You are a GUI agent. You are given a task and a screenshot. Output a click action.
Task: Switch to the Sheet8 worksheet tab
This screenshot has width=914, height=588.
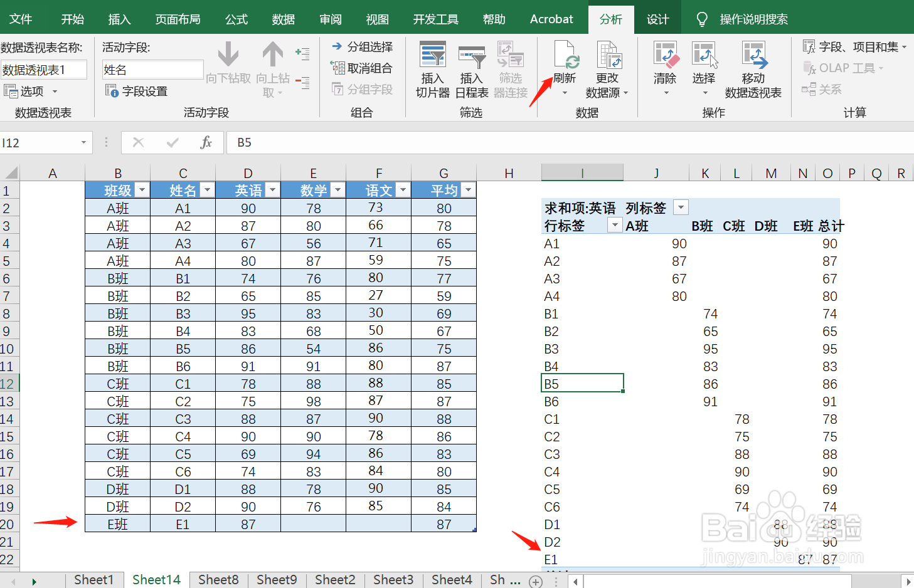218,579
